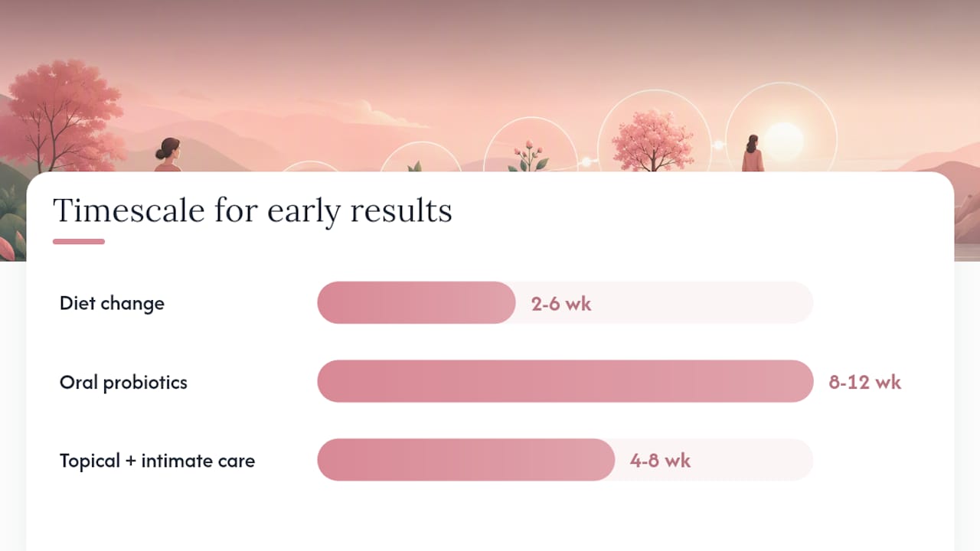The height and width of the screenshot is (551, 980).
Task: Select the 'Oral probiotics' label
Action: pyautogui.click(x=123, y=382)
